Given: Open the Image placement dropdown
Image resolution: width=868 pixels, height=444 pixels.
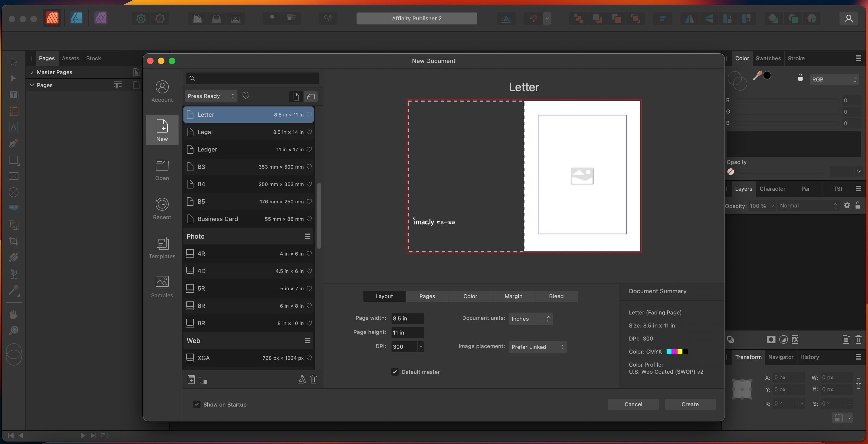Looking at the screenshot, I should [538, 347].
